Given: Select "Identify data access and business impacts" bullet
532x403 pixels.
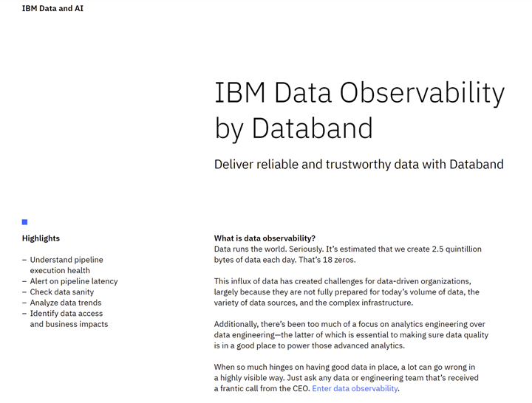Looking at the screenshot, I should click(69, 319).
